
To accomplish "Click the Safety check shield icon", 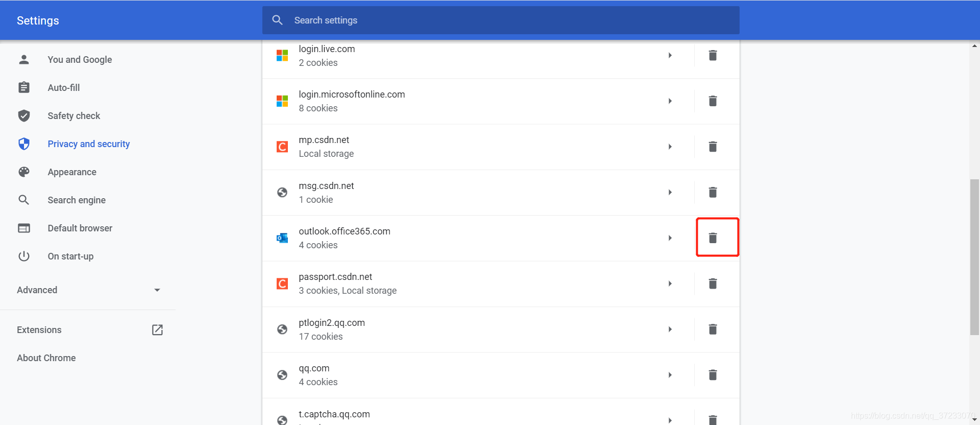I will tap(24, 115).
